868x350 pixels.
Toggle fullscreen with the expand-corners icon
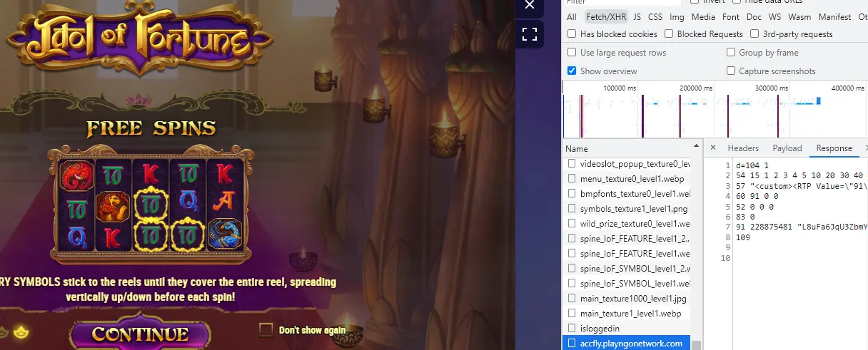[529, 34]
